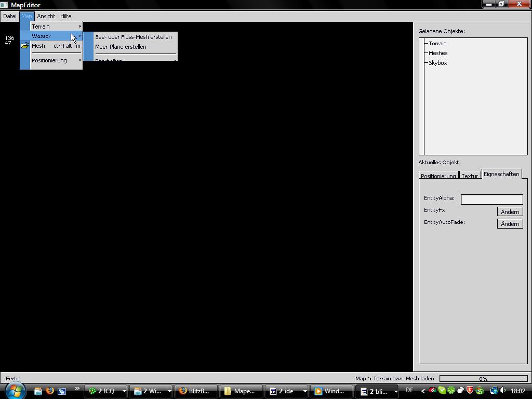Open the Datei menu
Image resolution: width=532 pixels, height=399 pixels.
(x=9, y=16)
